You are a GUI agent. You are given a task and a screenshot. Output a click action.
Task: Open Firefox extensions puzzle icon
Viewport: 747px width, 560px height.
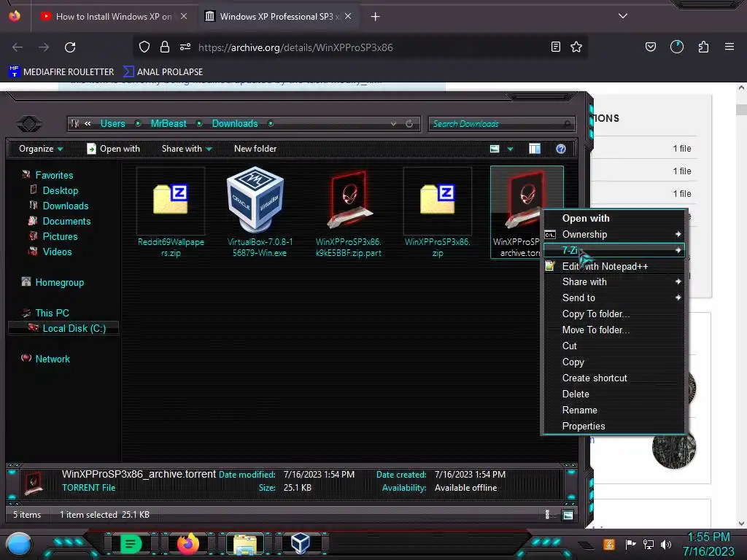coord(704,47)
